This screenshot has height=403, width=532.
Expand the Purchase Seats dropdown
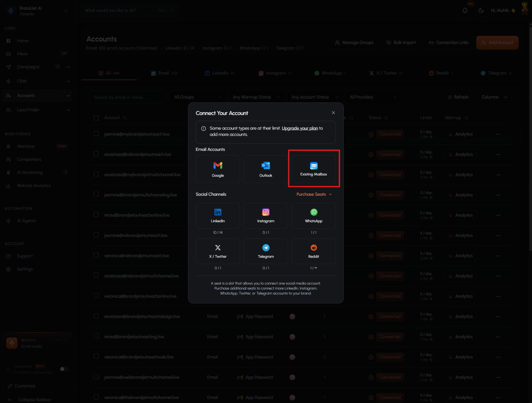314,194
